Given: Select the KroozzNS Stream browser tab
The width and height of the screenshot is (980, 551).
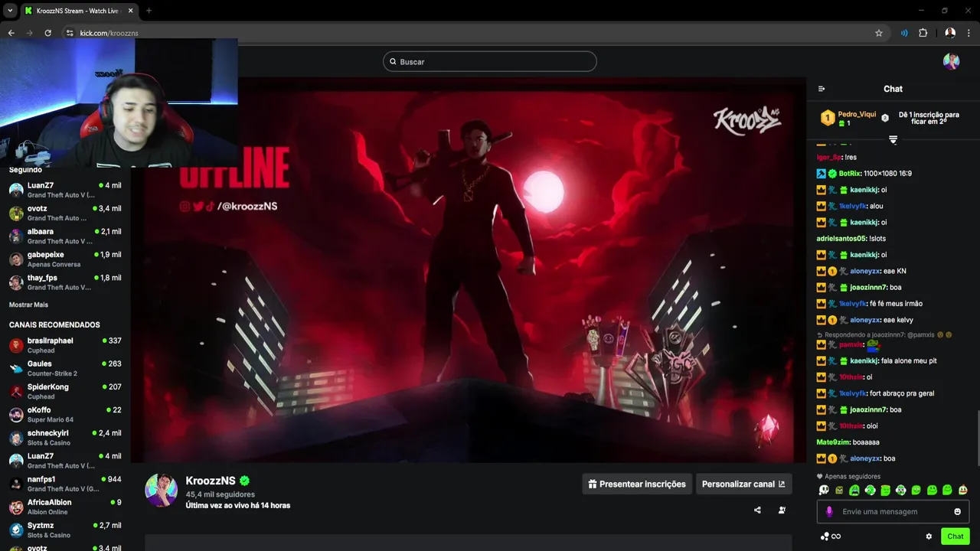Looking at the screenshot, I should 79,11.
